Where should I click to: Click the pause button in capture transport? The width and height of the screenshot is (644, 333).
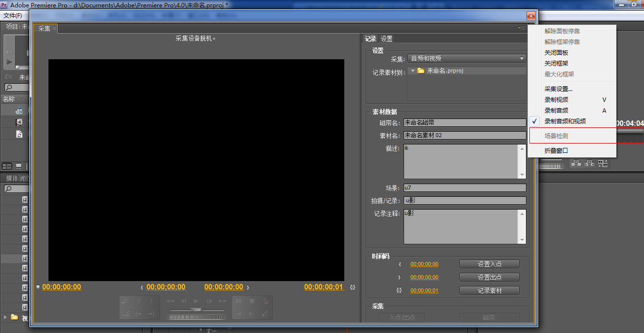(239, 301)
